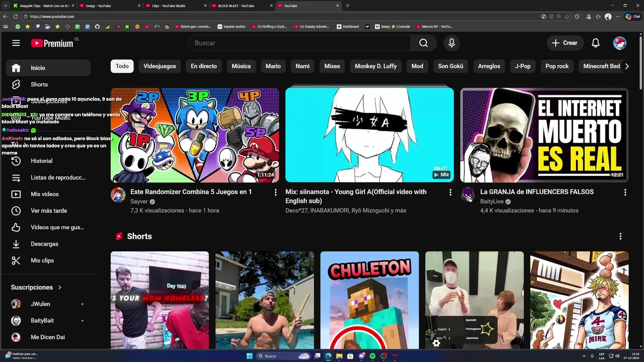Filter by Son Gokū chip
This screenshot has width=644, height=362.
pos(450,66)
